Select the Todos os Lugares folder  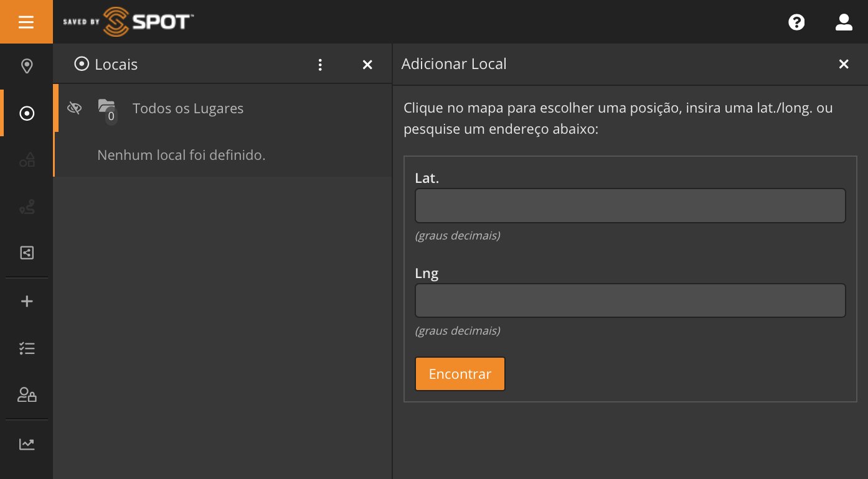pos(187,109)
